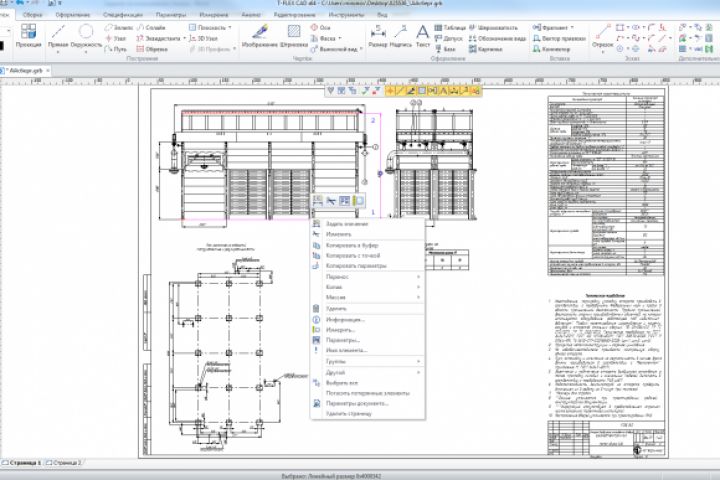
Task: Select the Допуск tolerance tool
Action: [x=448, y=38]
